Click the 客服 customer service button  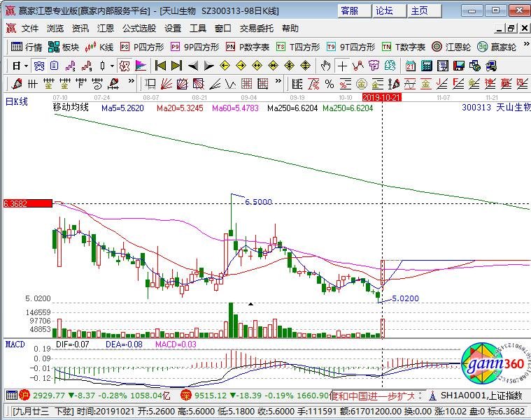[354, 10]
